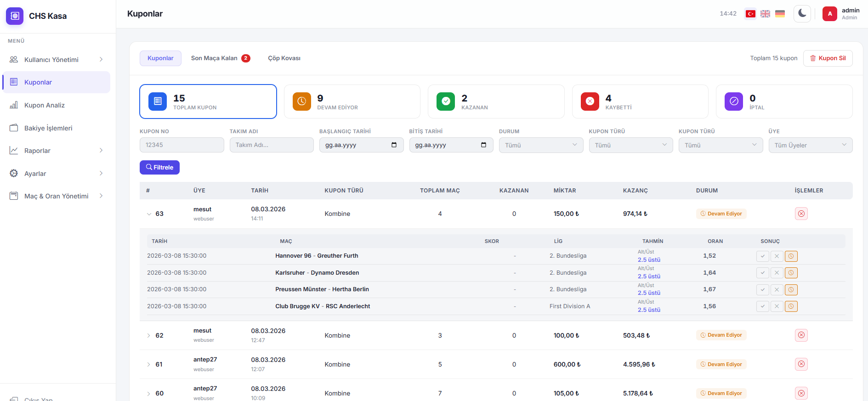Open the Çöp Kovası tab
This screenshot has width=868, height=401.
coord(284,58)
